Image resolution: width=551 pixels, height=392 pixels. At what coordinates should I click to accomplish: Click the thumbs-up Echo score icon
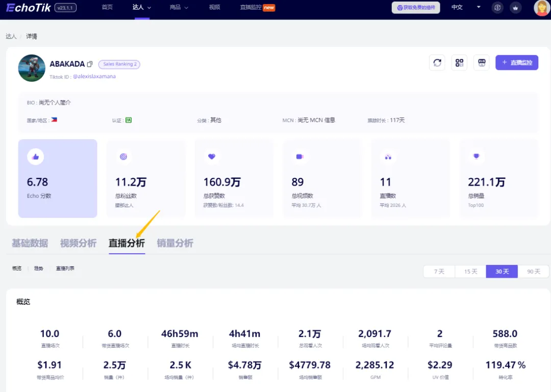tap(36, 157)
